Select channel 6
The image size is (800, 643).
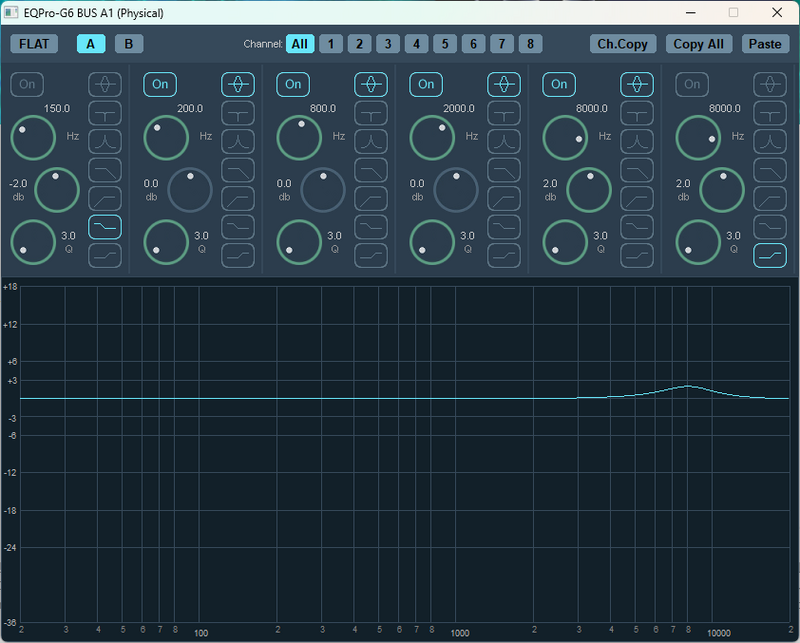coord(473,44)
